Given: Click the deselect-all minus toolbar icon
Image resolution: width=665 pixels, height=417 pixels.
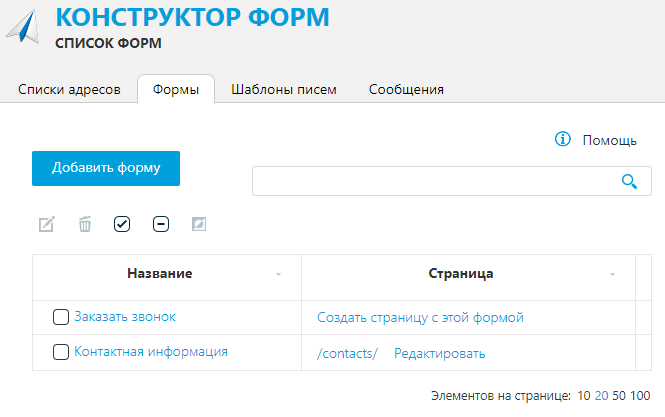Looking at the screenshot, I should pyautogui.click(x=161, y=224).
